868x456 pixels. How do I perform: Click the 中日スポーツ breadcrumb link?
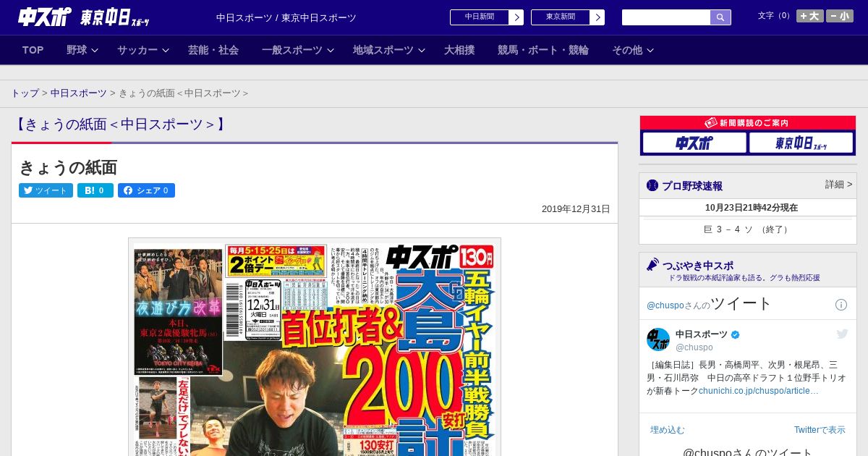[78, 93]
